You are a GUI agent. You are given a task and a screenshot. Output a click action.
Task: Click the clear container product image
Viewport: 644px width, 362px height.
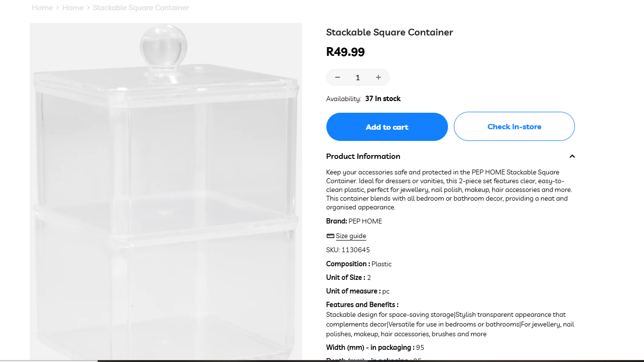[165, 194]
